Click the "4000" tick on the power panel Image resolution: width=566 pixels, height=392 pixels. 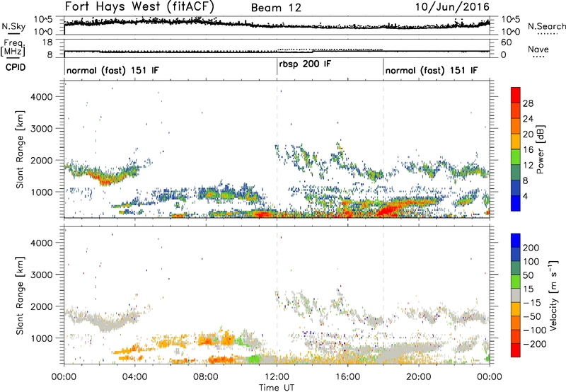pyautogui.click(x=42, y=97)
